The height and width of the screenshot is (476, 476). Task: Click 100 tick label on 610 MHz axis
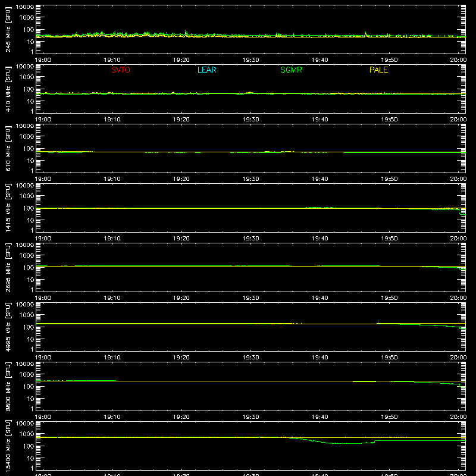29,148
